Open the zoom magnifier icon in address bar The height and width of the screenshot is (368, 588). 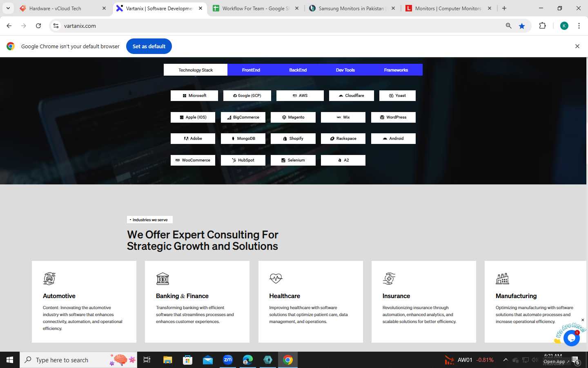pyautogui.click(x=508, y=26)
